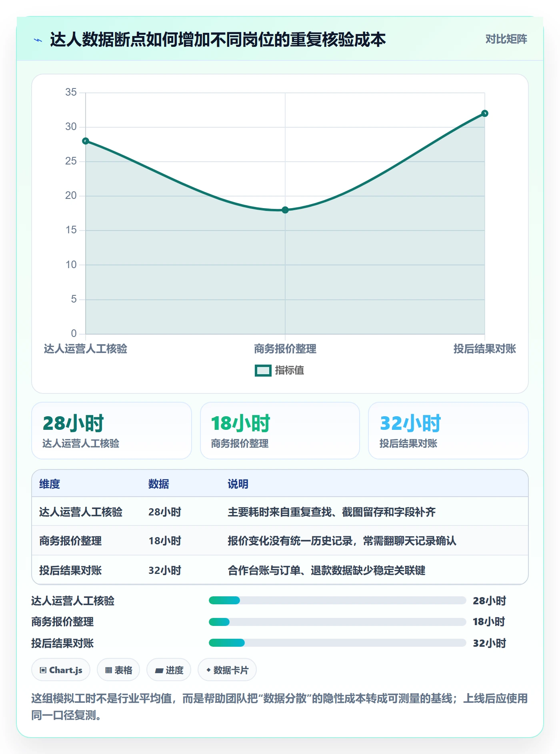Select the 数据卡片 tag chip
Screen dimensions: 560x754
point(227,670)
